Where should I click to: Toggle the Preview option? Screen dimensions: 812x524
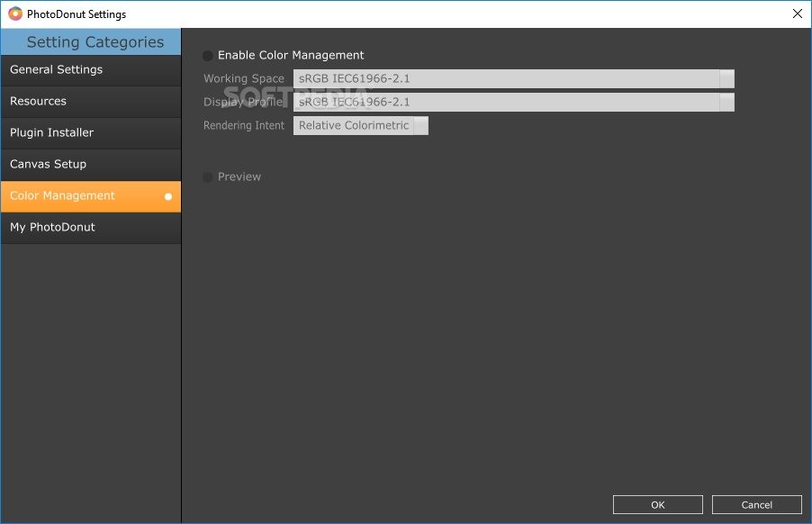208,177
